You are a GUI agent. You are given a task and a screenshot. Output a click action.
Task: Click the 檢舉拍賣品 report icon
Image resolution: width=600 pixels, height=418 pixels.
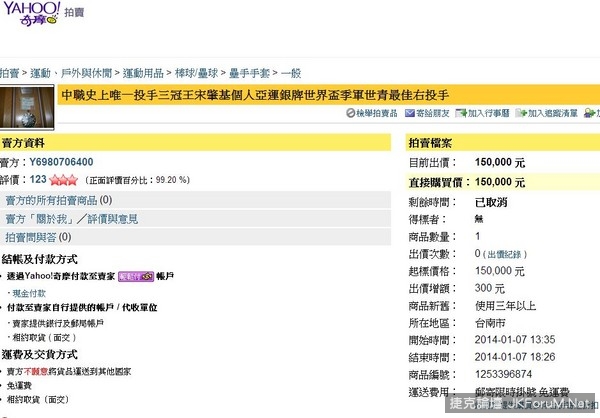(x=347, y=114)
